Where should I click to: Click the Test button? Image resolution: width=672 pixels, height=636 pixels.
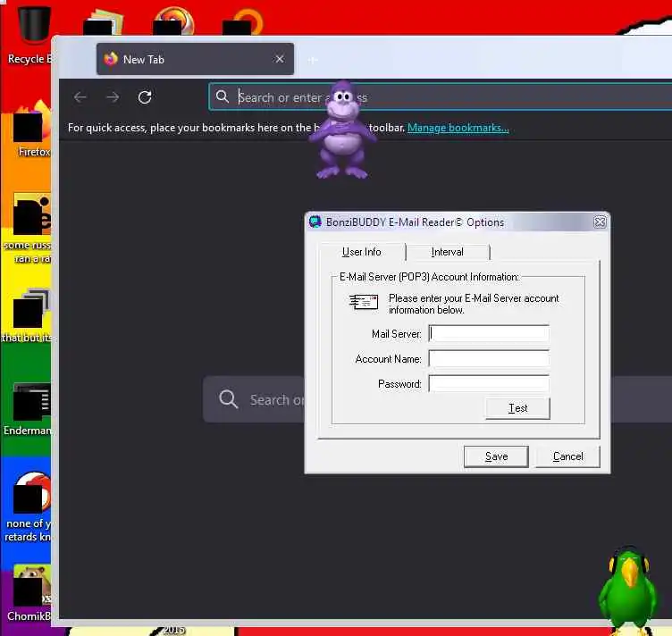(517, 408)
